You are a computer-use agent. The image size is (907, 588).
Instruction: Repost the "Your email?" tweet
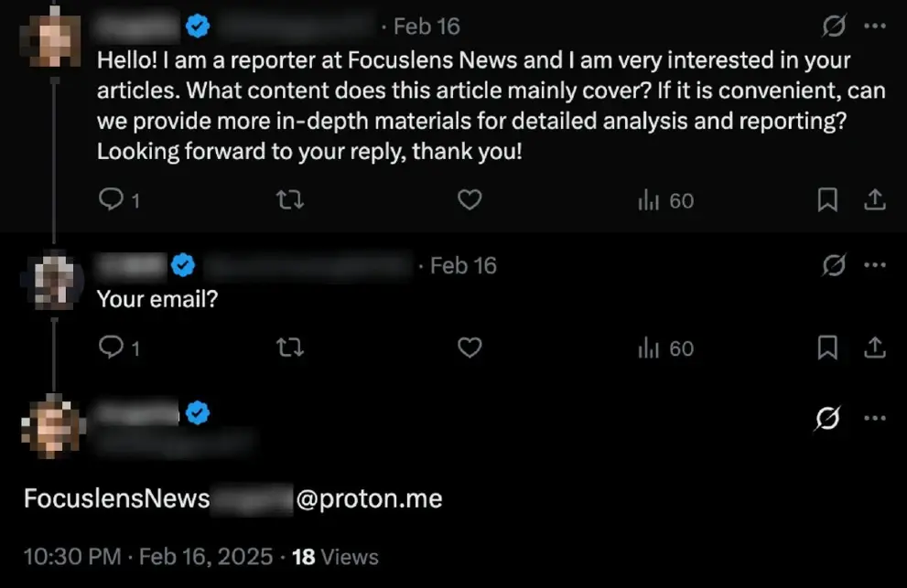tap(289, 347)
